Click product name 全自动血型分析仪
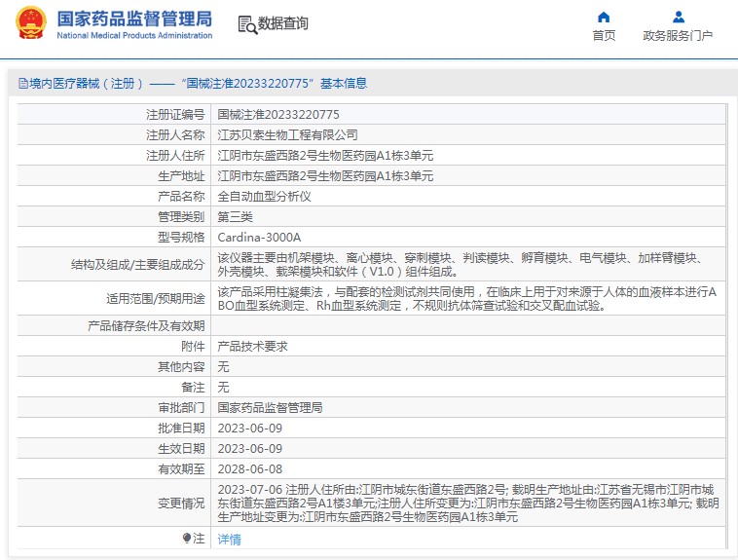Image resolution: width=738 pixels, height=560 pixels. pos(263,197)
